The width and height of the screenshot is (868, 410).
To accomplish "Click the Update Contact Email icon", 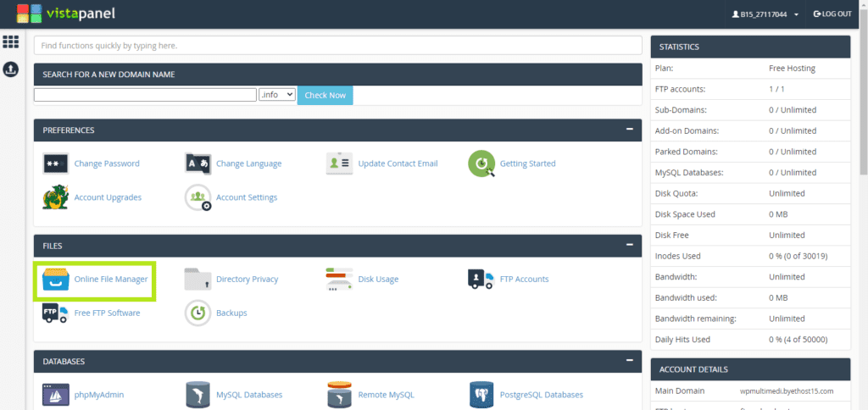I will click(x=339, y=163).
